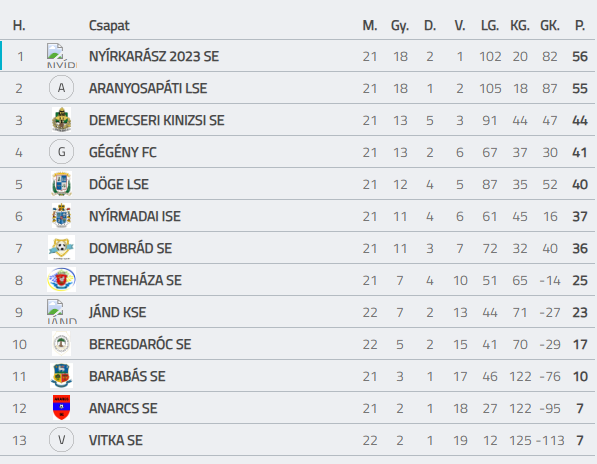Select the GÉGÉNY FC team name
This screenshot has width=597, height=464.
123,152
